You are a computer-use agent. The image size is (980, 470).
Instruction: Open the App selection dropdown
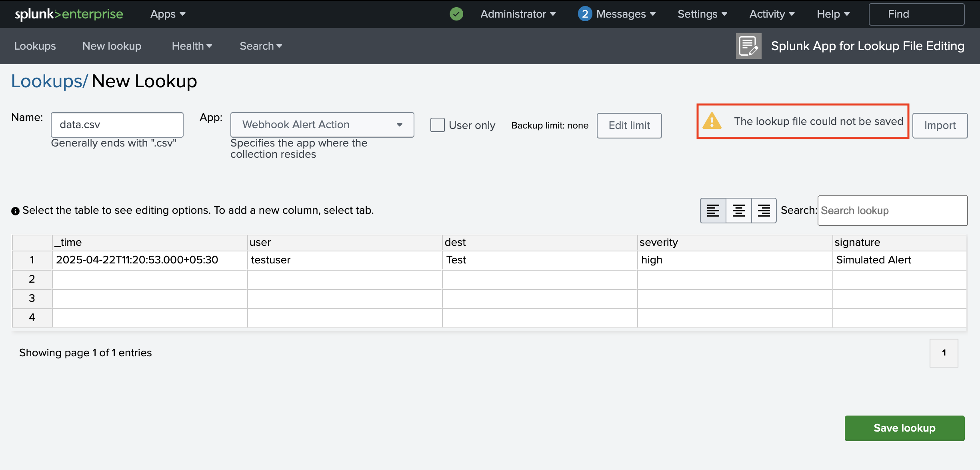(322, 125)
